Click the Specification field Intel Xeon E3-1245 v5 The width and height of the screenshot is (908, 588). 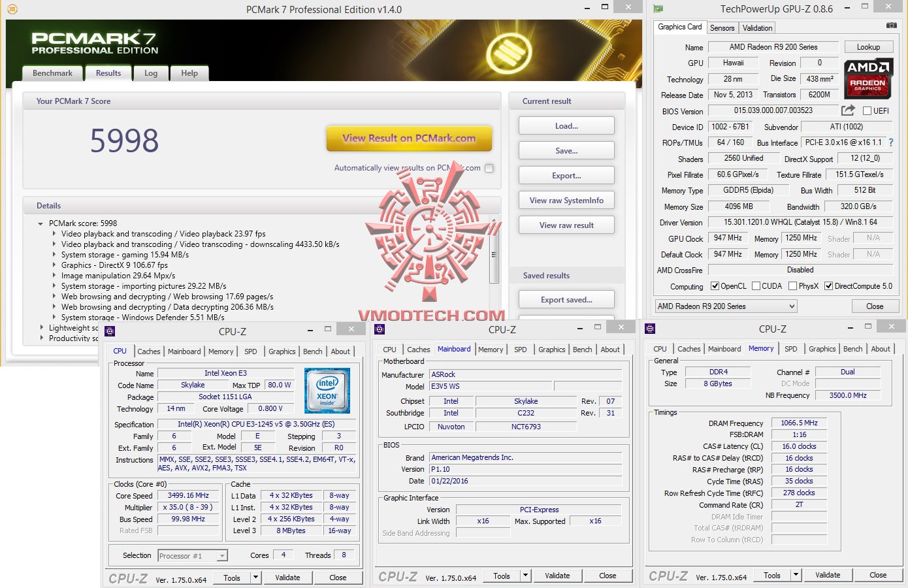tap(256, 424)
